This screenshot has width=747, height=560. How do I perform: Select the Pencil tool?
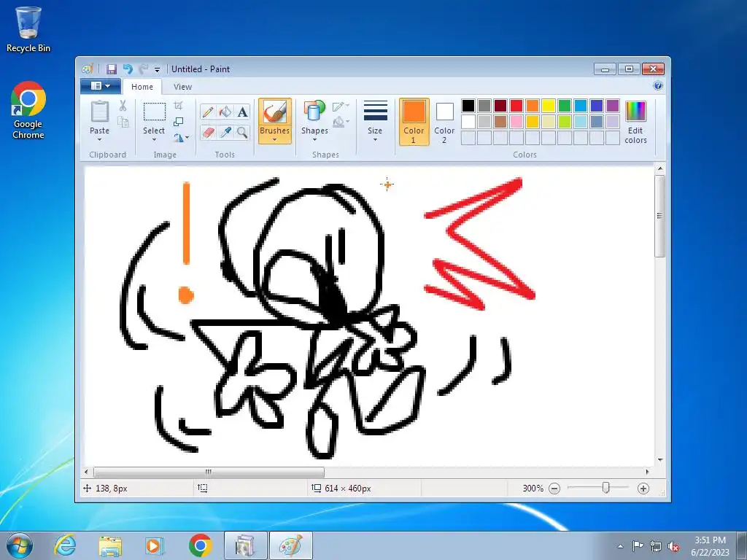pyautogui.click(x=208, y=112)
